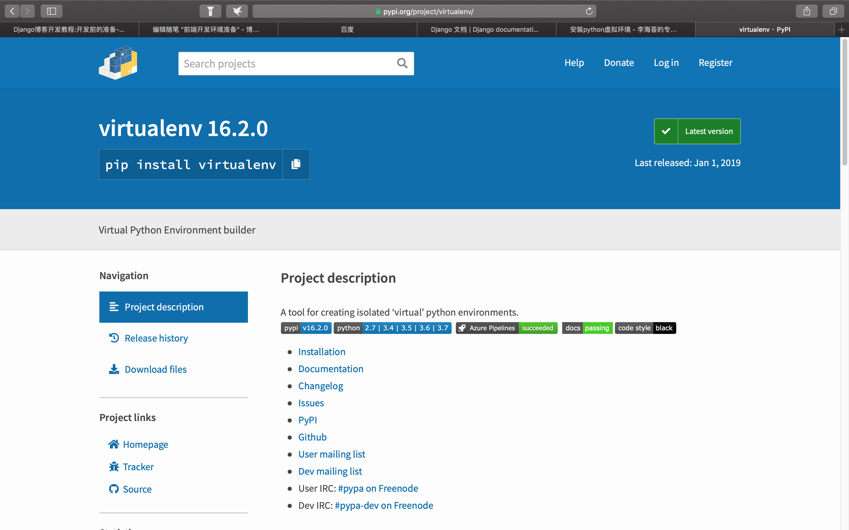
Task: Click into the Search projects field
Action: click(285, 63)
